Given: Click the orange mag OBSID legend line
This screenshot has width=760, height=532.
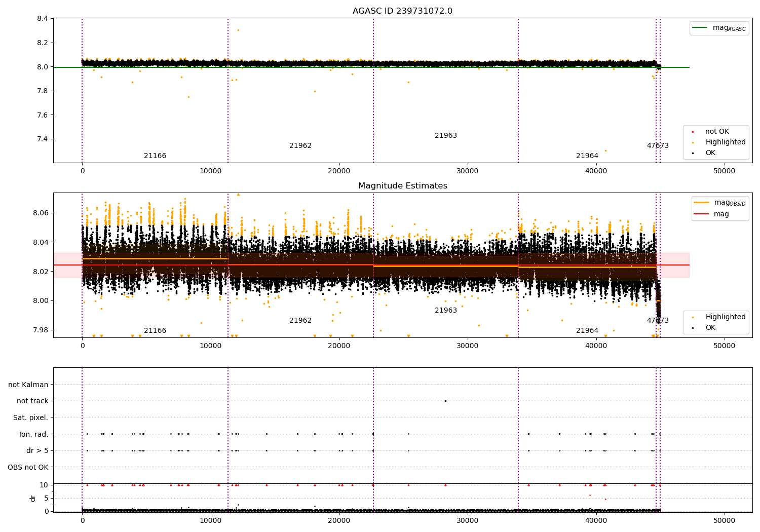Looking at the screenshot, I should (702, 203).
